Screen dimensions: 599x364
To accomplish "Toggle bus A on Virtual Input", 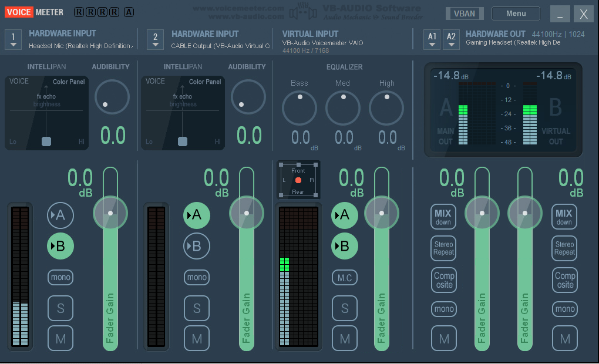I will [344, 215].
